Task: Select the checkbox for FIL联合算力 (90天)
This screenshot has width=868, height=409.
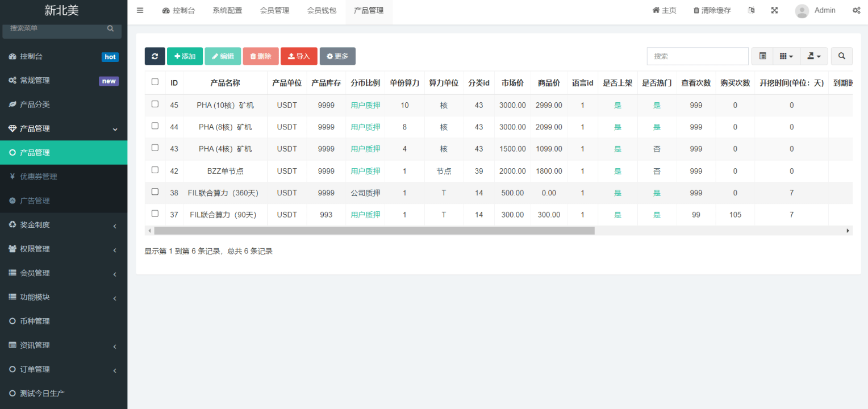Action: click(x=155, y=214)
